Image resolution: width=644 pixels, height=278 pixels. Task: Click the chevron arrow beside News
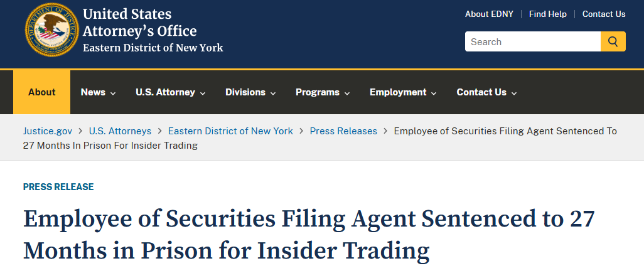coord(113,94)
